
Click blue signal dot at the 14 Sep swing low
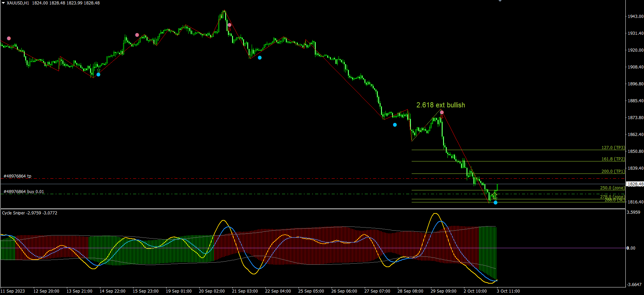pyautogui.click(x=99, y=75)
